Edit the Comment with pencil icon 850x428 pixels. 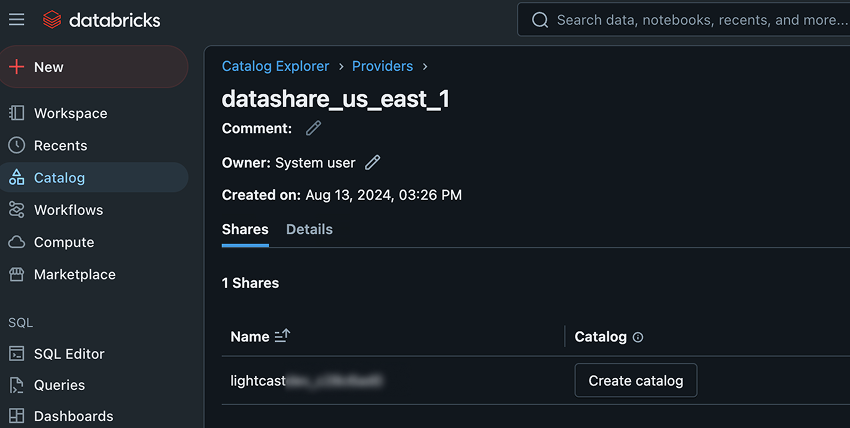point(313,128)
